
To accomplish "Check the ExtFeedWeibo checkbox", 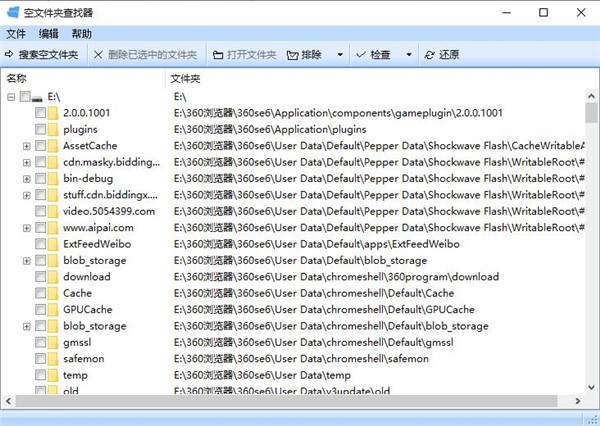I will point(40,244).
